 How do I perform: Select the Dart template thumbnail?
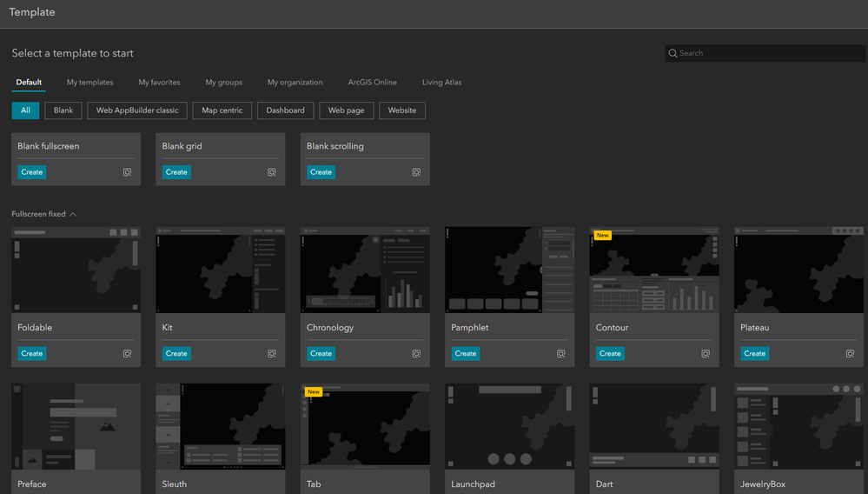[654, 426]
